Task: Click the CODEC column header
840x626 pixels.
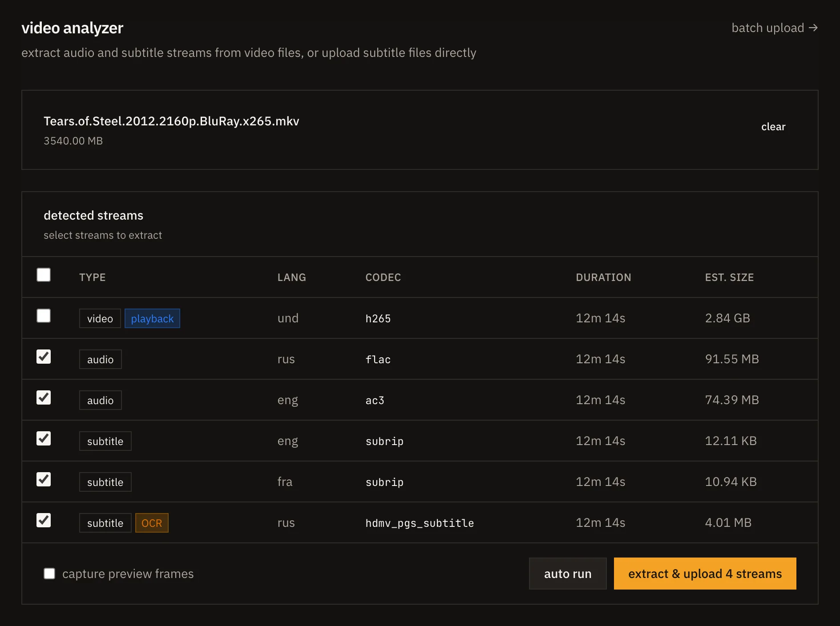Action: coord(383,277)
